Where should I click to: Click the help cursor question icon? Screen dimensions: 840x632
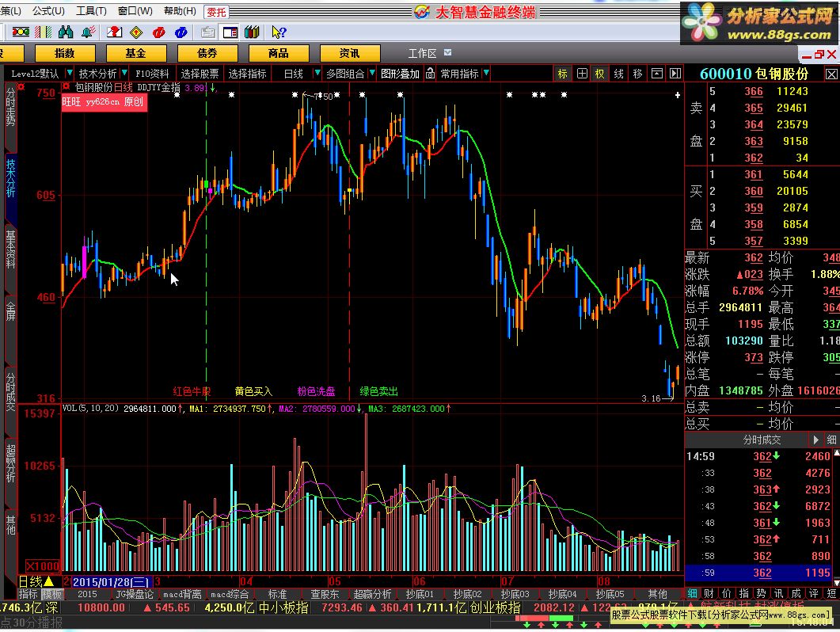[279, 32]
